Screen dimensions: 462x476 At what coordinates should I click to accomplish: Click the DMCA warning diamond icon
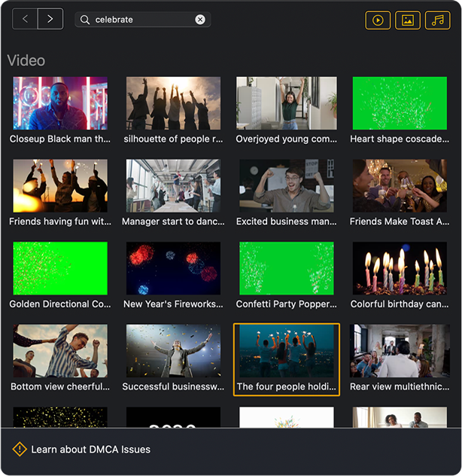click(20, 449)
